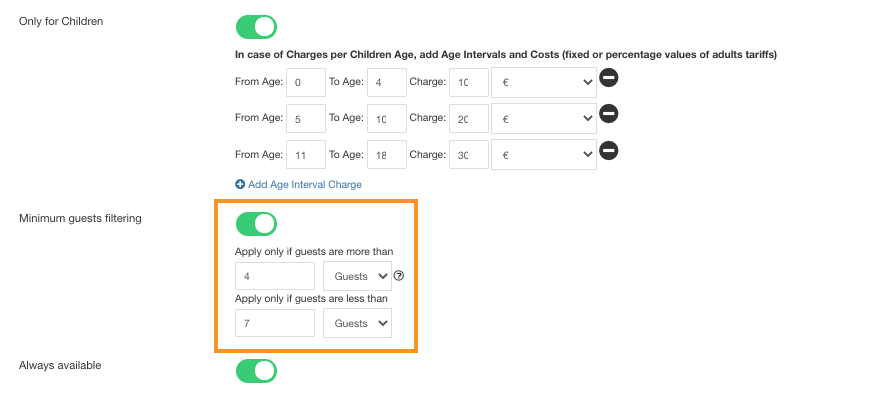
Task: Turn off the Always available switch
Action: pyautogui.click(x=256, y=370)
